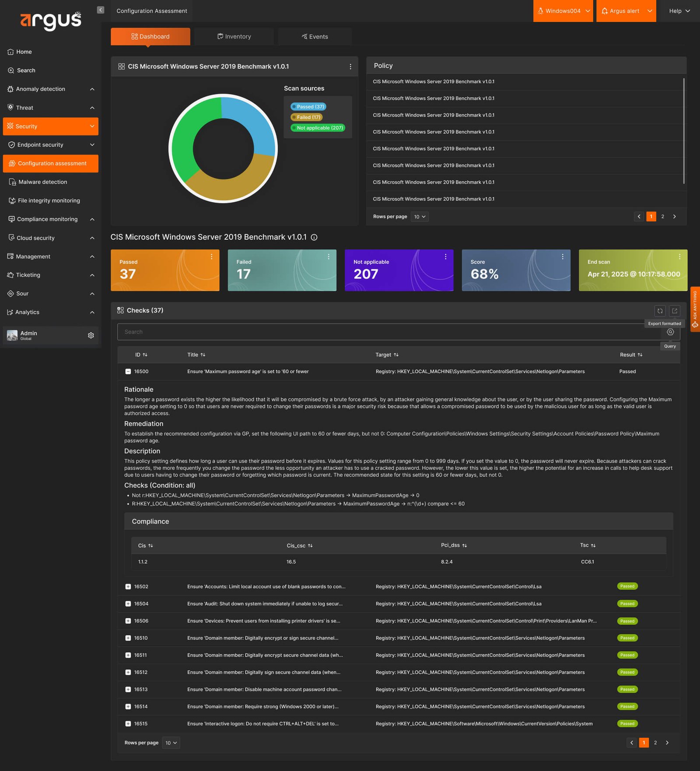Open Not applicable card options menu
The image size is (700, 771).
pos(446,257)
